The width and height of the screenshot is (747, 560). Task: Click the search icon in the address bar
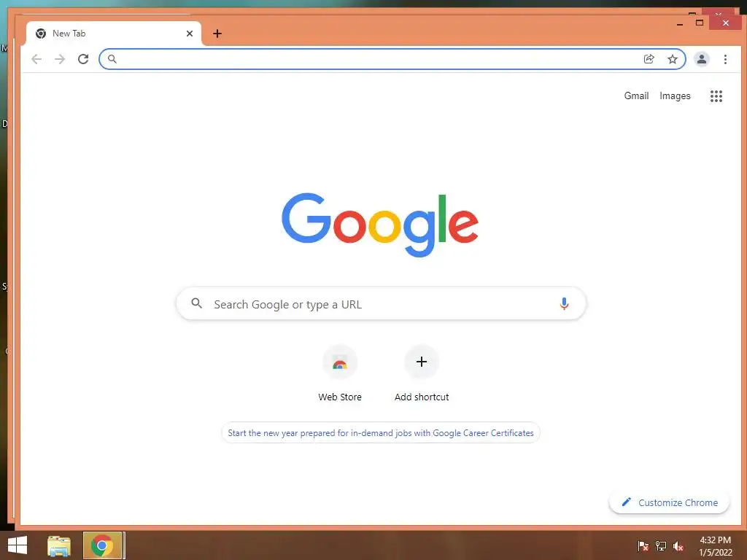click(x=112, y=59)
